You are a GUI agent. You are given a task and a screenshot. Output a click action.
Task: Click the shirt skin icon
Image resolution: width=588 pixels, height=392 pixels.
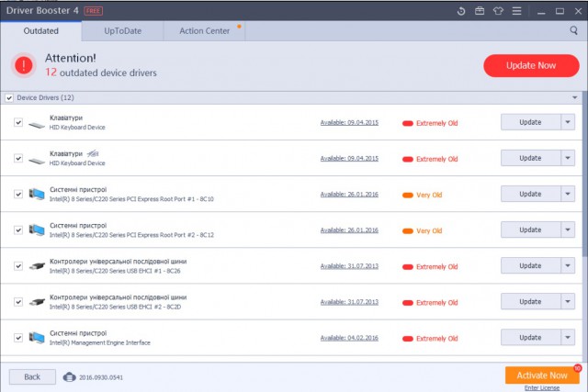tap(498, 11)
